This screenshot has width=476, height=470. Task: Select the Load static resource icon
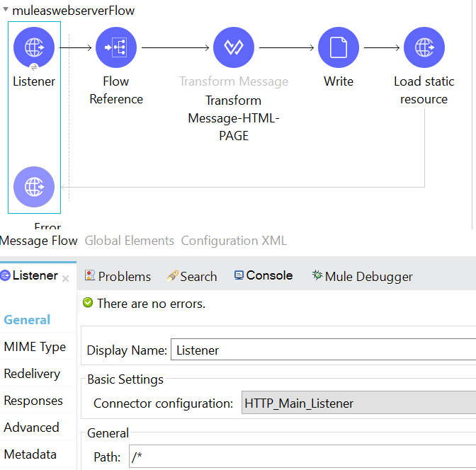424,47
